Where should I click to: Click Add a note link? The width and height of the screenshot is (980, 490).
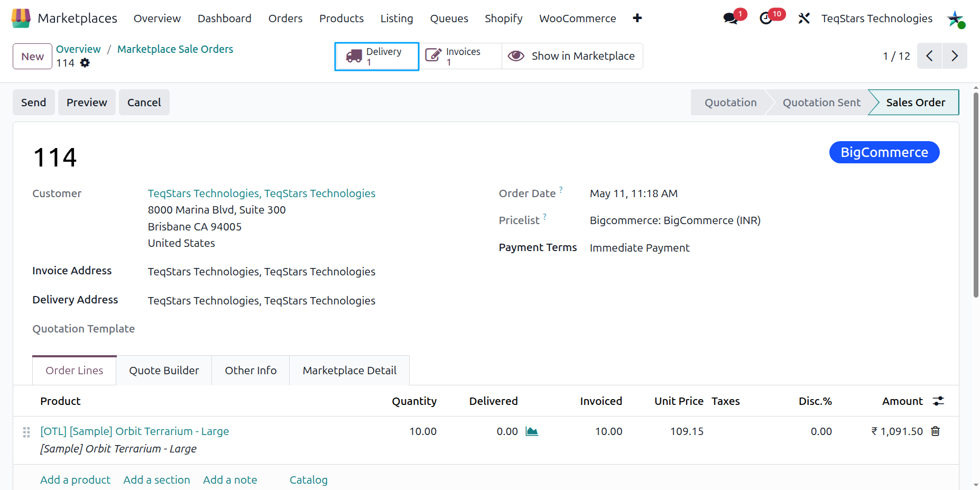[230, 480]
